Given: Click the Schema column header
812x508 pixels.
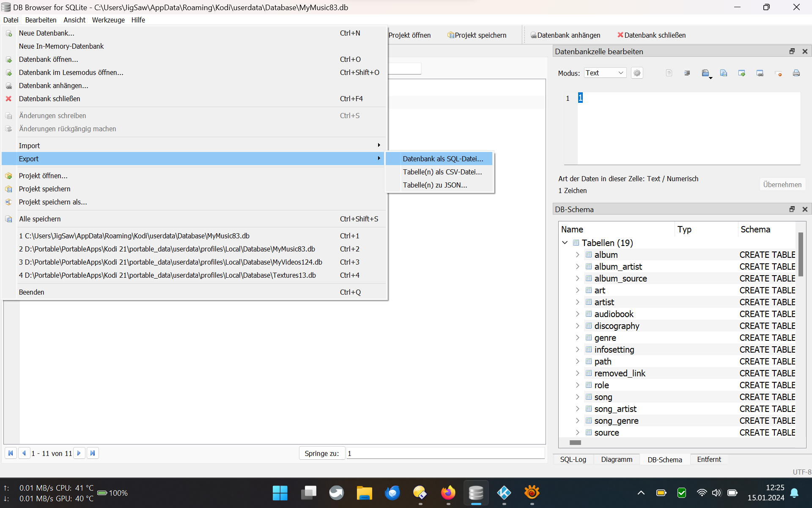Looking at the screenshot, I should (767, 229).
